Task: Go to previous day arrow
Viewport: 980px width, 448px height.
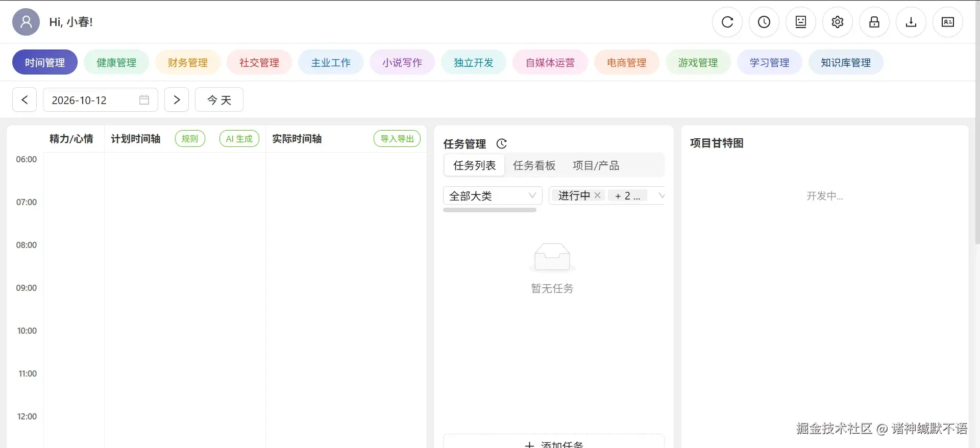Action: coord(24,99)
